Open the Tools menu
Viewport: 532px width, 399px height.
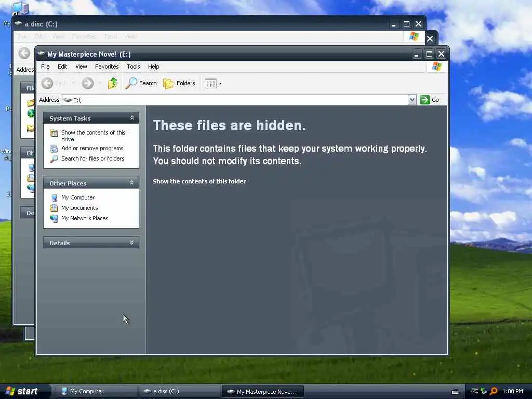point(134,66)
